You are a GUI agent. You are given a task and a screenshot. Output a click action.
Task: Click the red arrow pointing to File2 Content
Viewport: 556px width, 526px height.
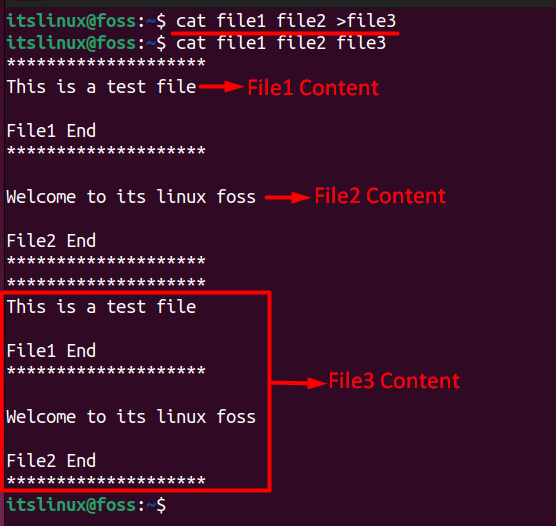pyautogui.click(x=288, y=197)
